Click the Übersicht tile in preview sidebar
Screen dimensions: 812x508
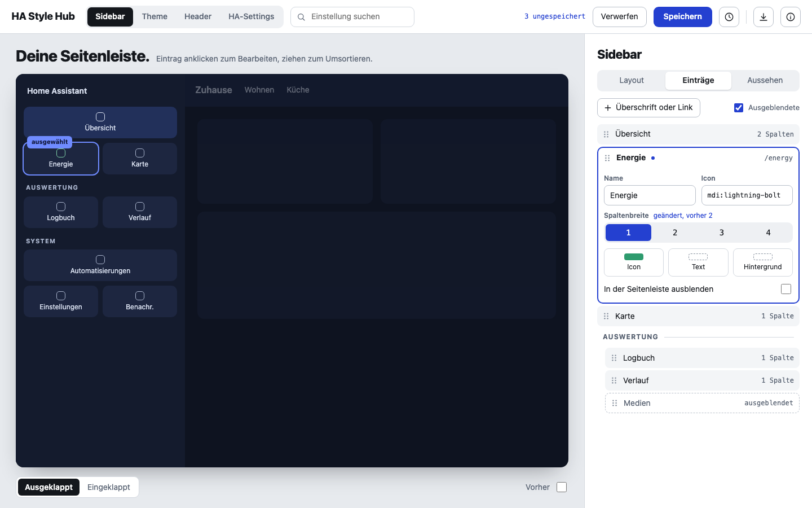[x=100, y=122]
